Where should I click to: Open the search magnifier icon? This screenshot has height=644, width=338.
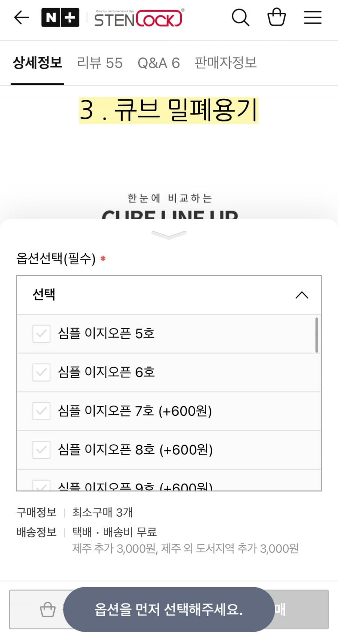240,18
